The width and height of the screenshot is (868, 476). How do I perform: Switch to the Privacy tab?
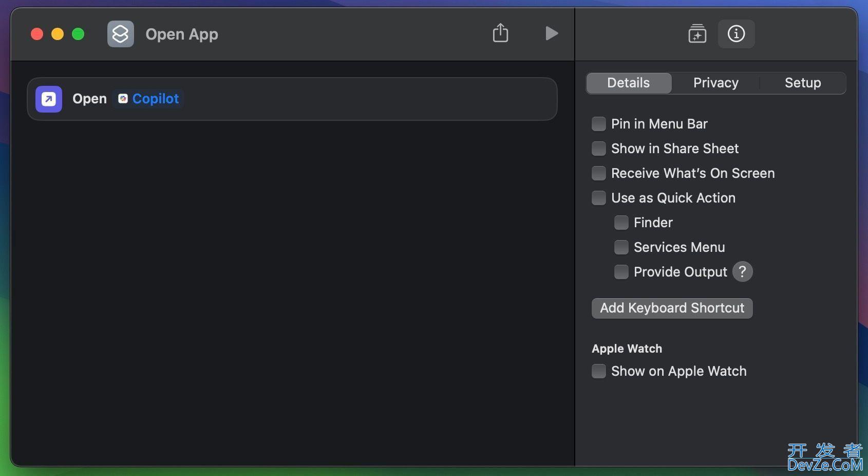[715, 83]
